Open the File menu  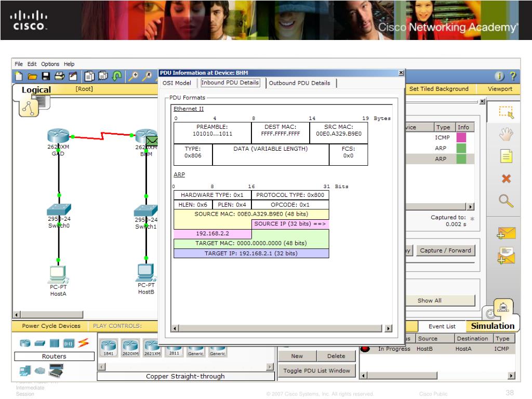[x=19, y=64]
